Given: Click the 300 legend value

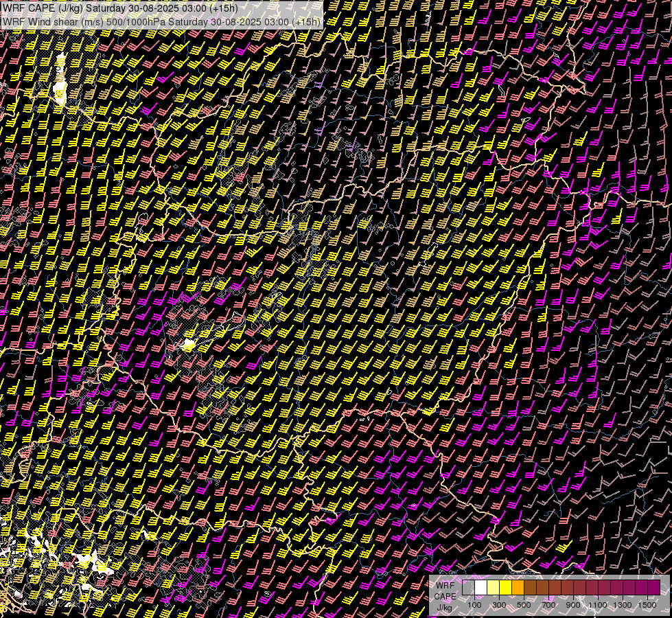Looking at the screenshot, I should (x=499, y=605).
